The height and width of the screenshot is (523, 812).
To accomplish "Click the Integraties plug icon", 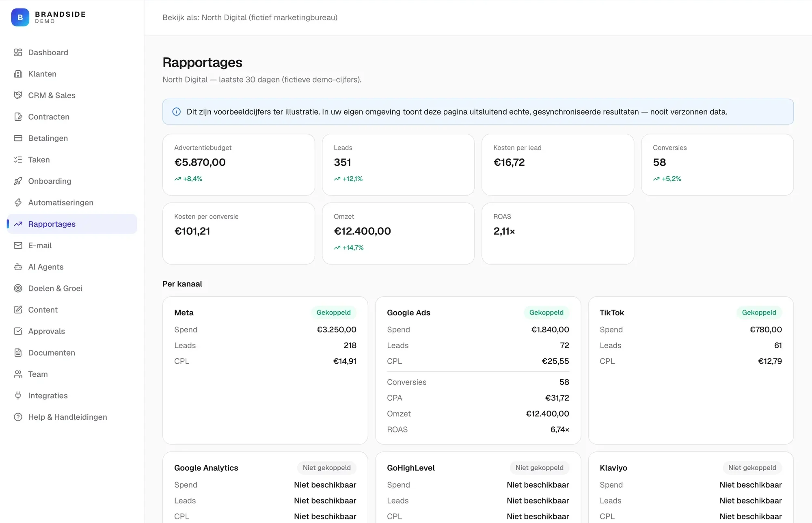I will tap(18, 395).
